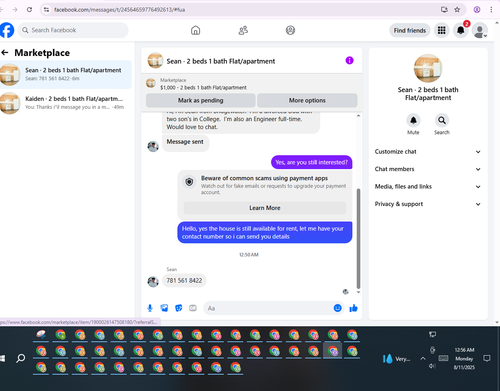Click the back arrow beside Marketplace
The height and width of the screenshot is (391, 500).
(5, 52)
